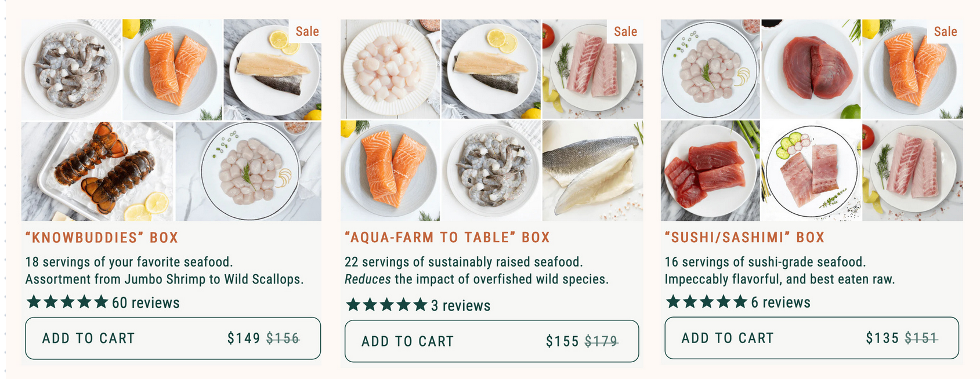This screenshot has width=980, height=379.
Task: Select the white scallops photo in Aqua-Farm Box
Action: coord(390,70)
